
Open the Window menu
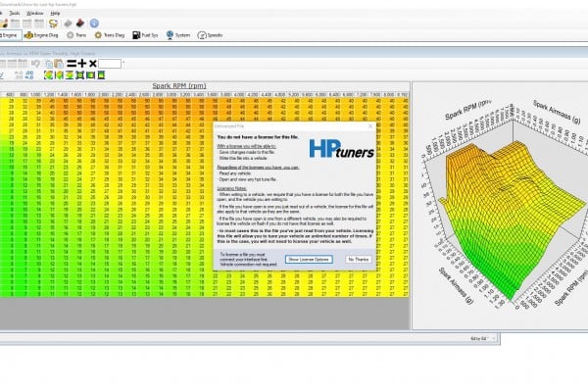(x=35, y=13)
